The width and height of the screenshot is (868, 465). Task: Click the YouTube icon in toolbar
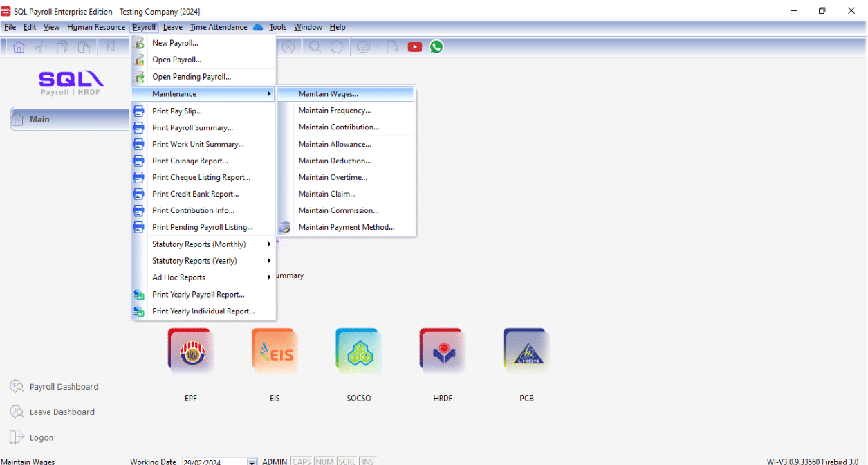point(415,47)
